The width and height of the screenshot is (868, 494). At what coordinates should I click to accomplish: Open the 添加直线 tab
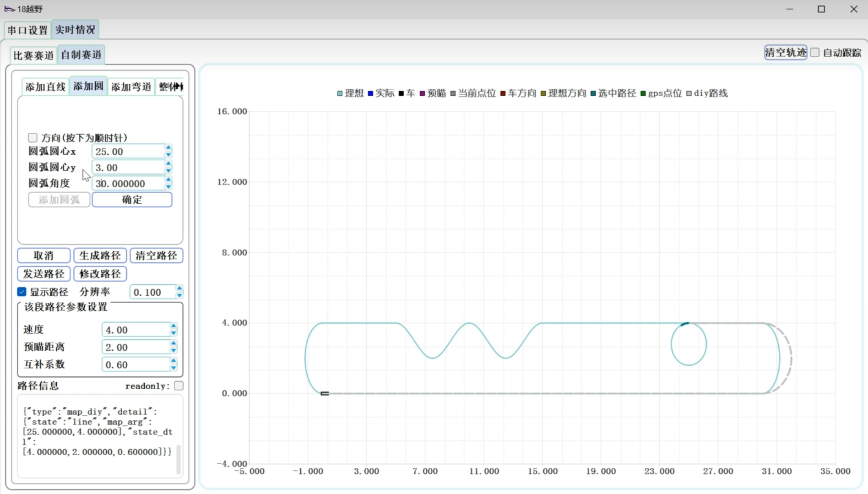pos(45,87)
